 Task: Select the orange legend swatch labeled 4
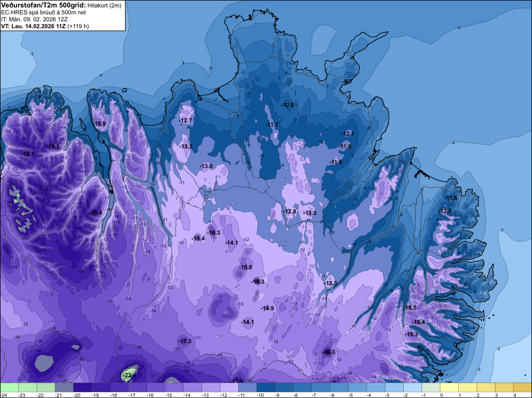pyautogui.click(x=522, y=387)
